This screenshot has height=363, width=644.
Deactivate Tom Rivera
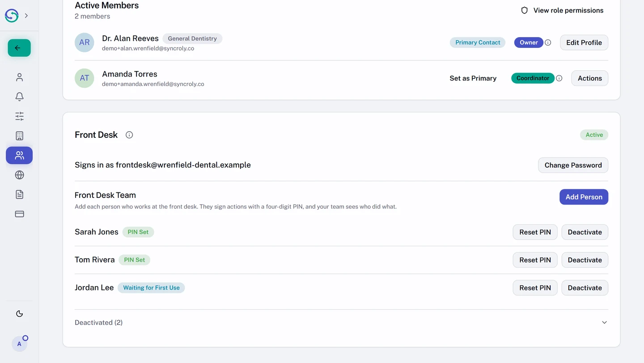pyautogui.click(x=585, y=260)
